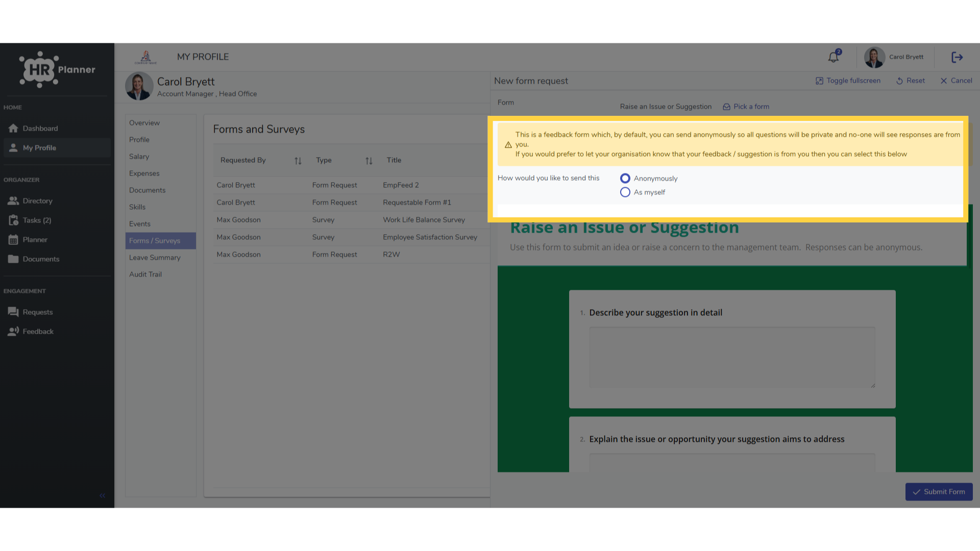This screenshot has height=551, width=980.
Task: Cancel the new form request
Action: pos(956,81)
